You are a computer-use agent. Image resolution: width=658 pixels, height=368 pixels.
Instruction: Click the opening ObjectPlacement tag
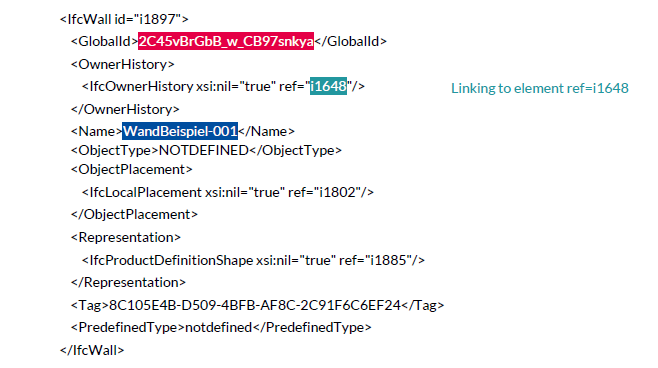(x=131, y=170)
